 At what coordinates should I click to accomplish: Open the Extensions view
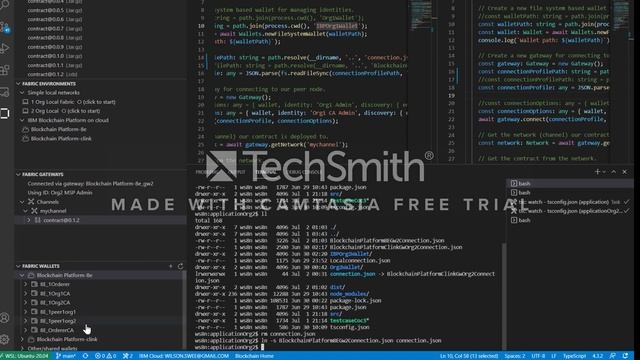(x=4, y=70)
